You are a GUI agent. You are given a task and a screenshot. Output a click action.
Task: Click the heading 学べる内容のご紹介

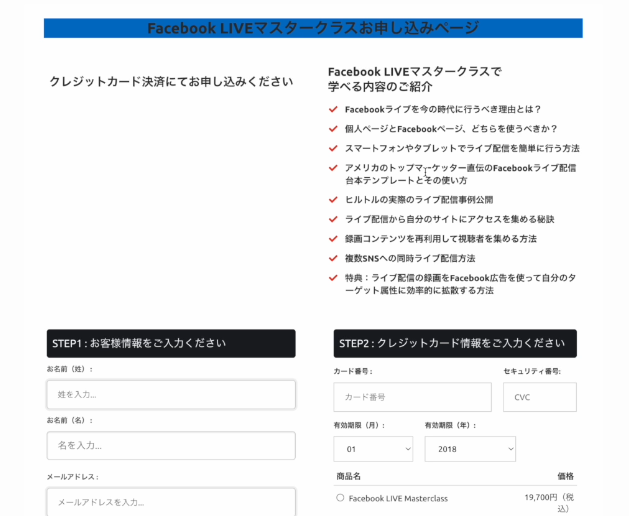coord(380,87)
